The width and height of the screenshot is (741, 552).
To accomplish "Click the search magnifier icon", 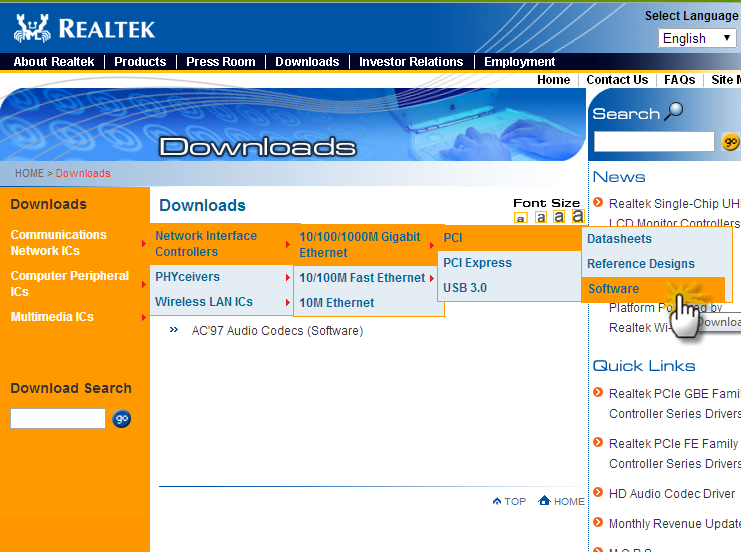I will point(674,112).
